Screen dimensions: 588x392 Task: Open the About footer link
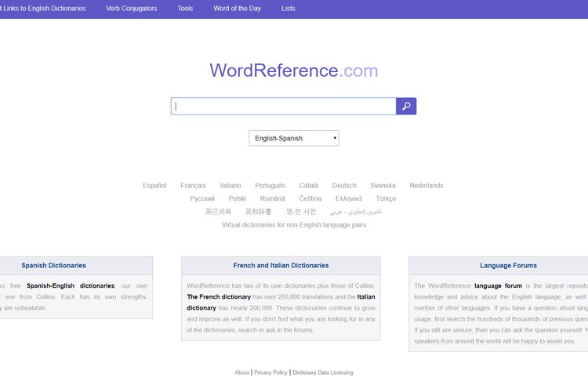click(x=242, y=372)
